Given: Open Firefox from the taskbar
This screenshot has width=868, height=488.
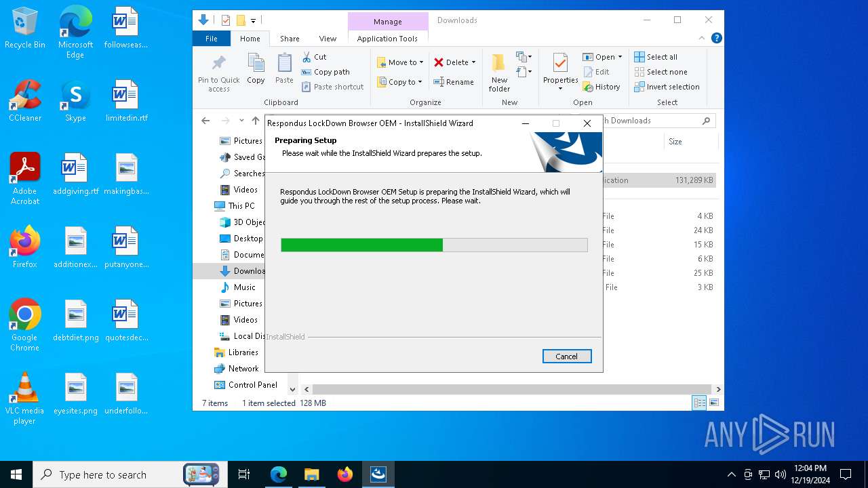Looking at the screenshot, I should (345, 474).
